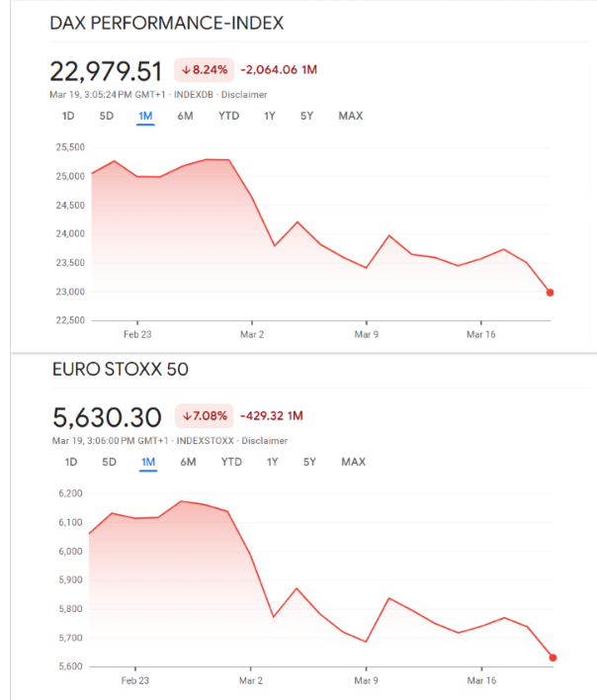Screen dimensions: 597x700
Task: Select the 1M tab on DAX chart
Action: coord(145,116)
